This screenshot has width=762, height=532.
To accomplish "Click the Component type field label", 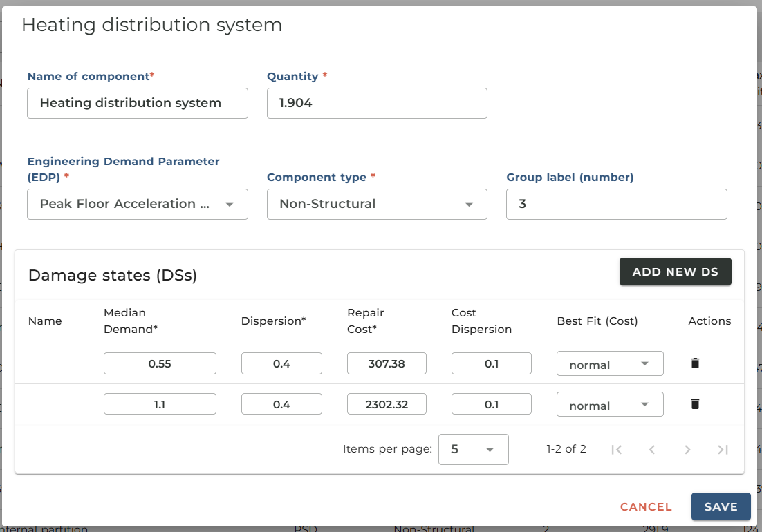I will pos(322,177).
